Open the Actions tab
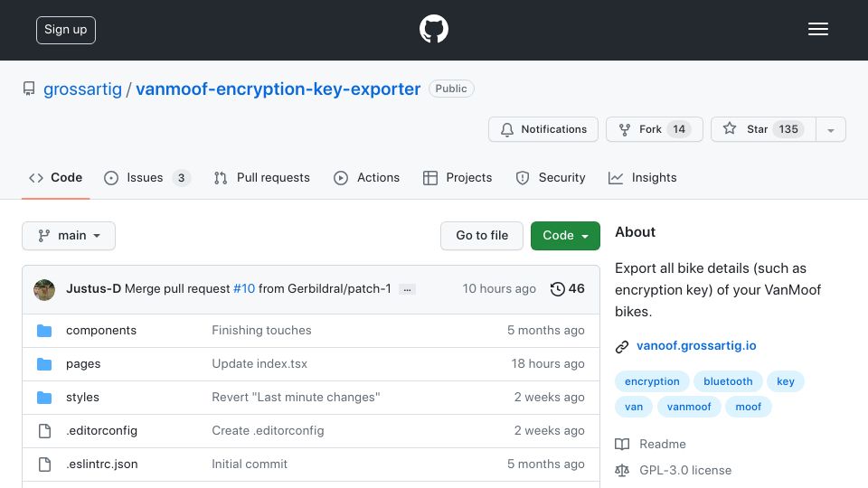 click(366, 178)
